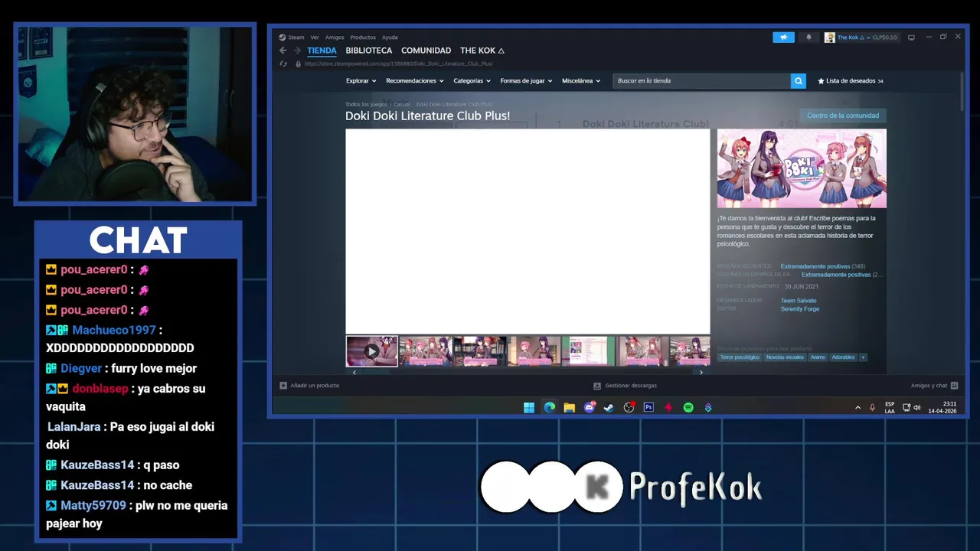
Task: Open the Ayuda menu
Action: point(390,37)
